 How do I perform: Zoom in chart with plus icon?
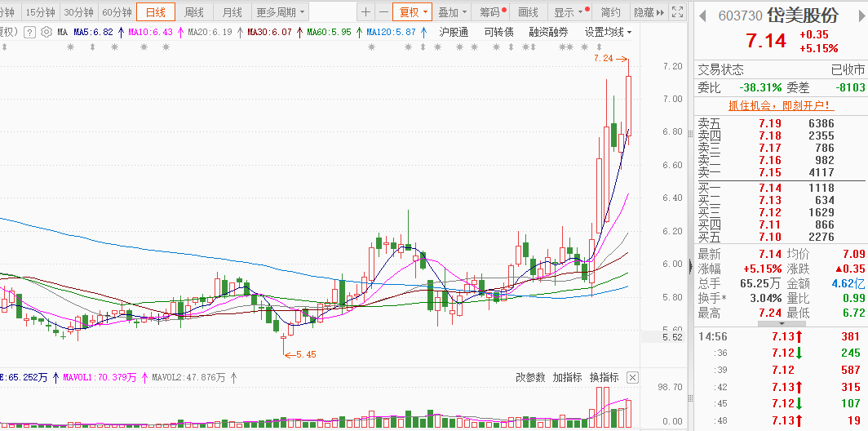pos(365,11)
